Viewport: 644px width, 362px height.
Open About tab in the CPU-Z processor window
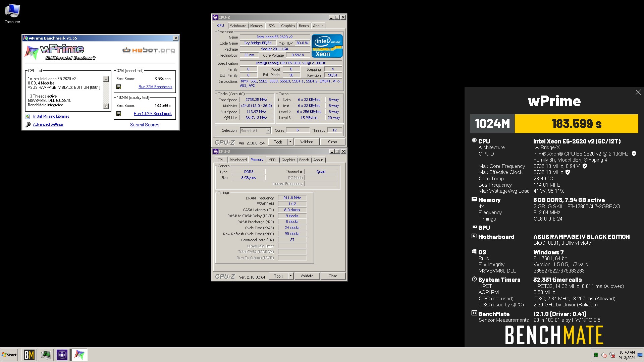pyautogui.click(x=318, y=26)
